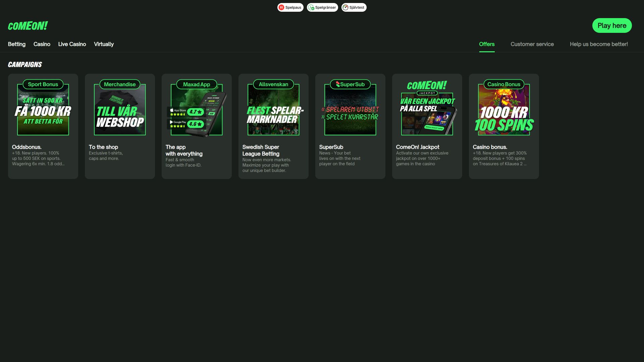
Task: Select Help us become better! link
Action: (599, 44)
